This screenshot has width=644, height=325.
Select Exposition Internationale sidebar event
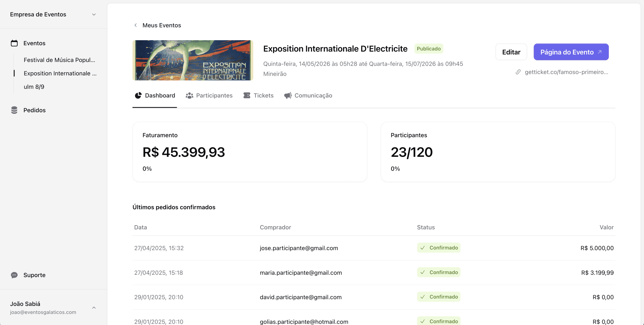(x=60, y=73)
